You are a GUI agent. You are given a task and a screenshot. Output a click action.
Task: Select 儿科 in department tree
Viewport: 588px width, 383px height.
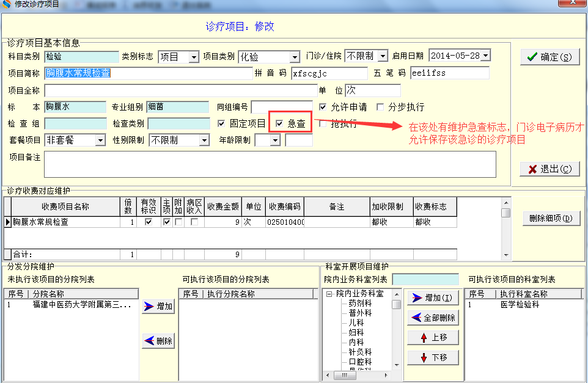click(x=356, y=323)
